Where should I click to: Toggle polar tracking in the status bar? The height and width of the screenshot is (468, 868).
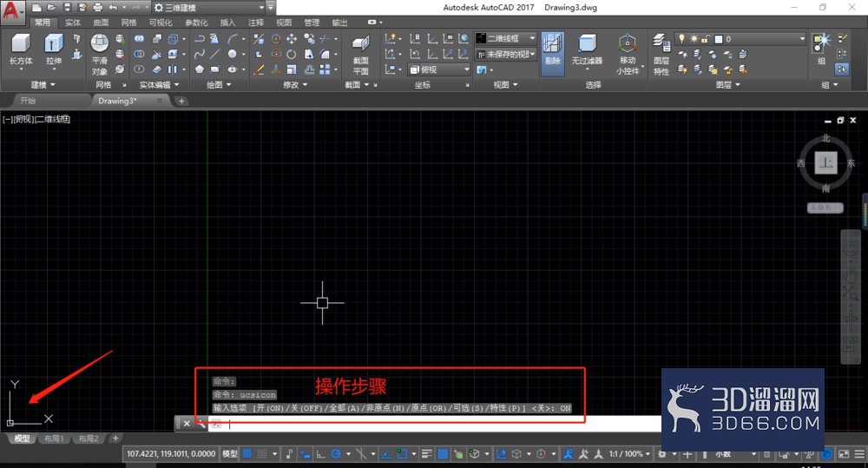point(335,454)
